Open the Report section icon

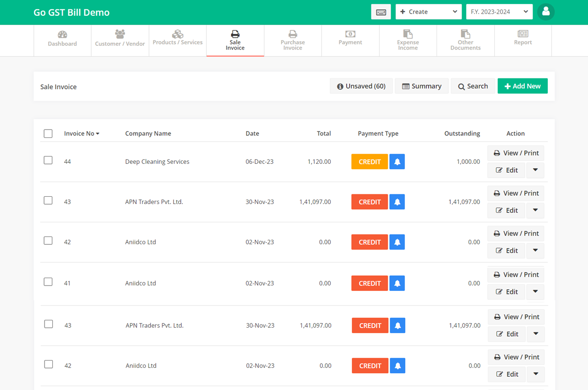(x=523, y=34)
